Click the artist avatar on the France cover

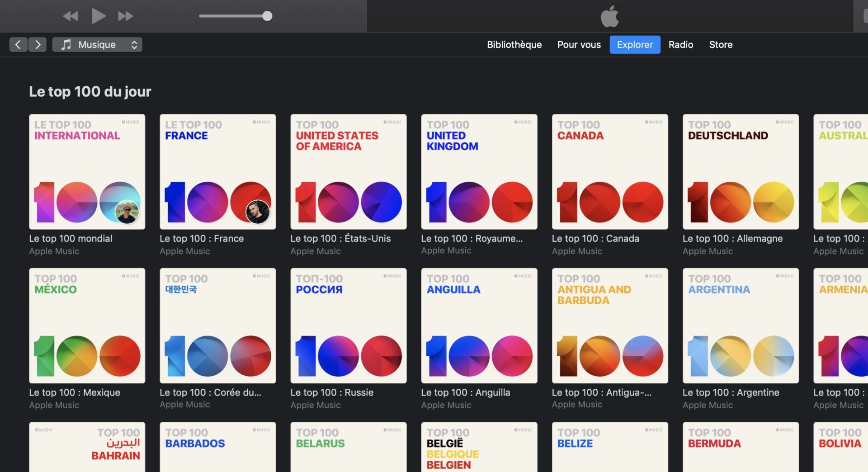point(258,212)
